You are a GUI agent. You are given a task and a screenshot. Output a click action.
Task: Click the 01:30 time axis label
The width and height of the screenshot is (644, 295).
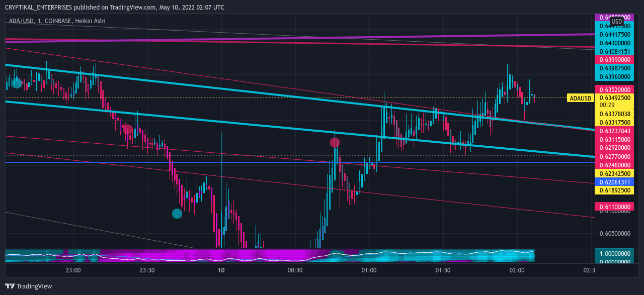(443, 270)
